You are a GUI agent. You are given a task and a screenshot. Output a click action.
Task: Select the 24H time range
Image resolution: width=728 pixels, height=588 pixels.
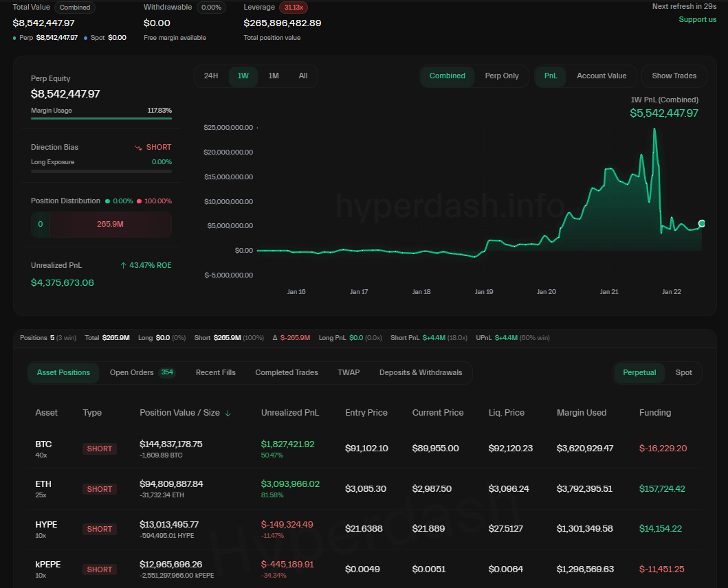[x=211, y=76]
